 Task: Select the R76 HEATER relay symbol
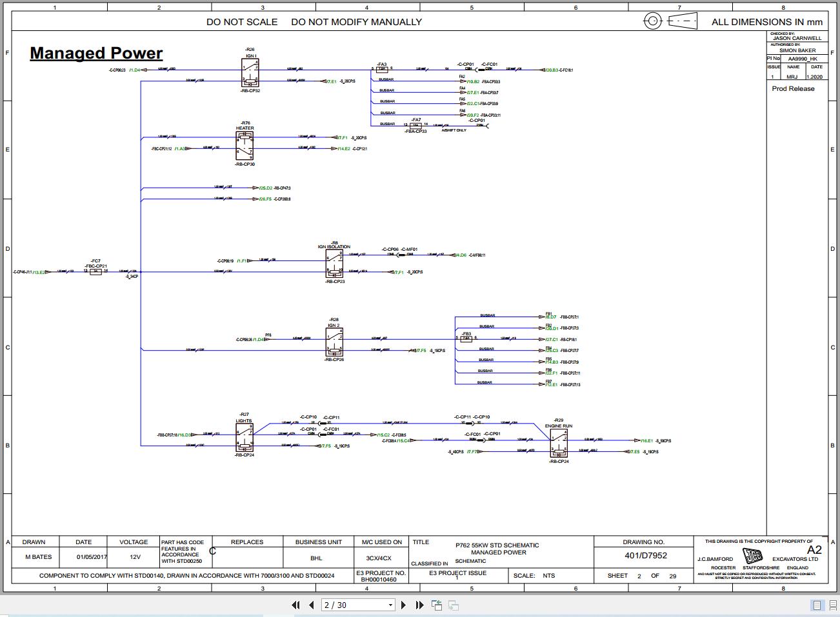click(x=245, y=146)
